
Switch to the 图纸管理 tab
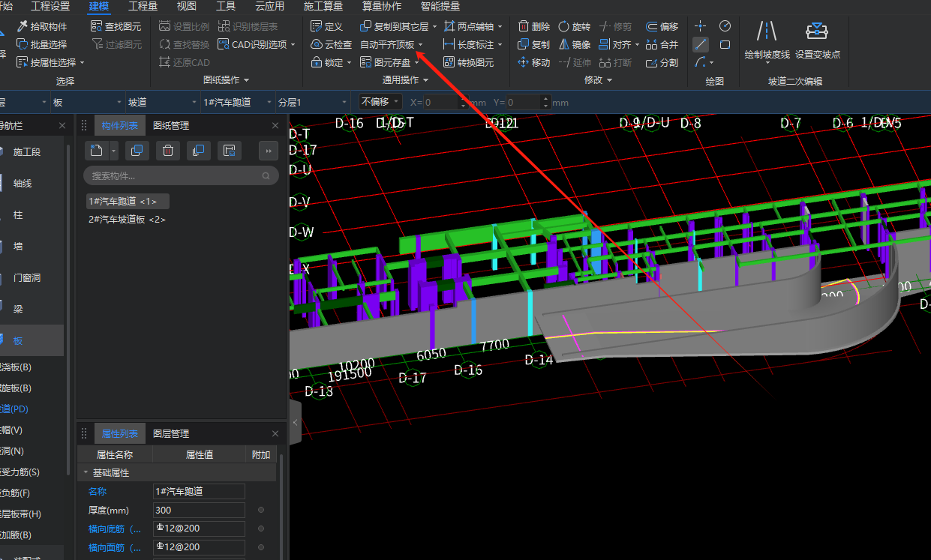point(171,125)
